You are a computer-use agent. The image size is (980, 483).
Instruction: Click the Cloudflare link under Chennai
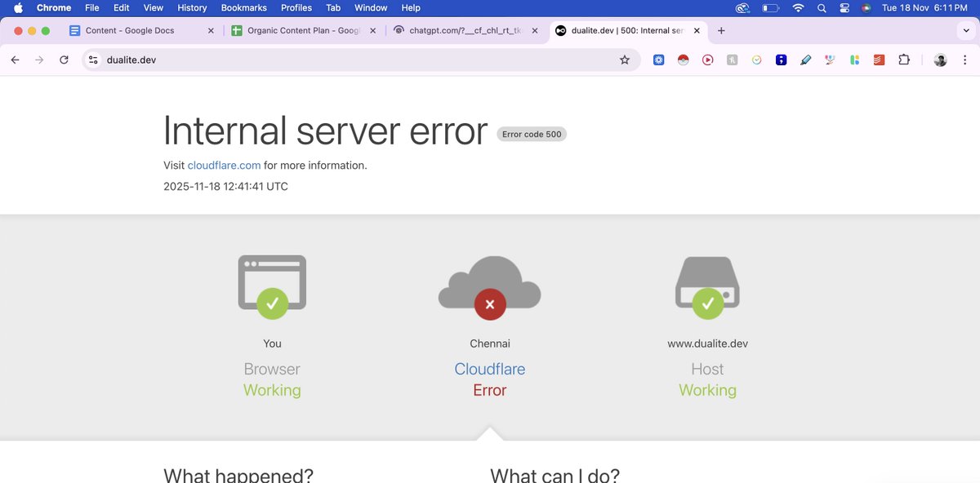(x=489, y=369)
